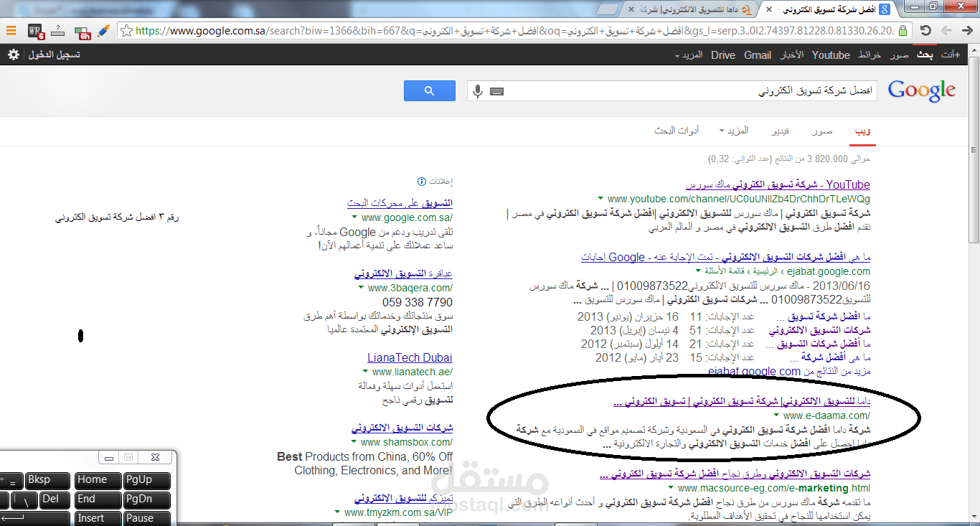Viewport: 980px width, 526px height.
Task: Open the LianaTech Dubai ad
Action: (410, 357)
